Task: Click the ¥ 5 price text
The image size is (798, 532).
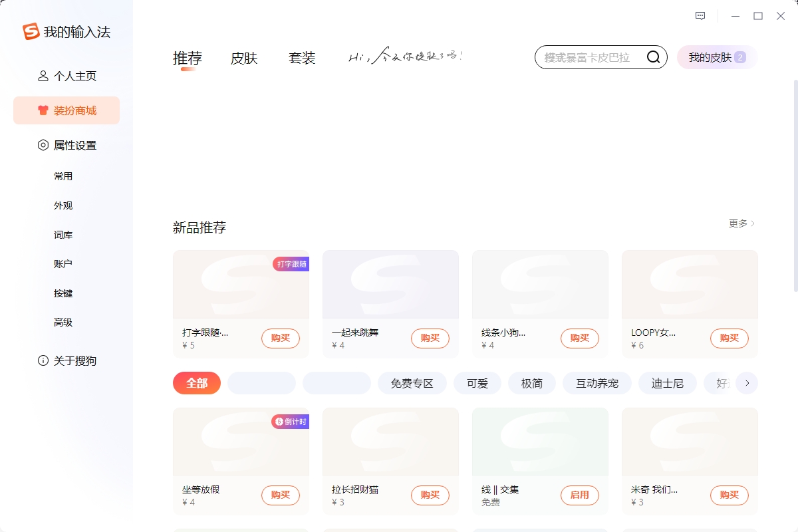Action: (x=189, y=345)
